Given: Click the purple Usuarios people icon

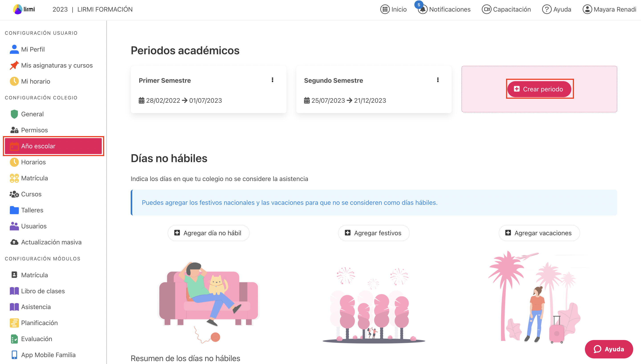Looking at the screenshot, I should point(14,226).
